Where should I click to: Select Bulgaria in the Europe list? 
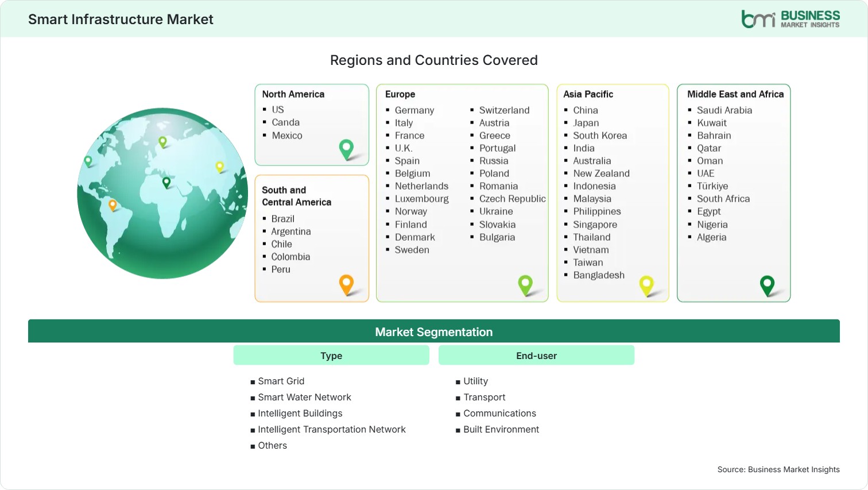(x=497, y=237)
